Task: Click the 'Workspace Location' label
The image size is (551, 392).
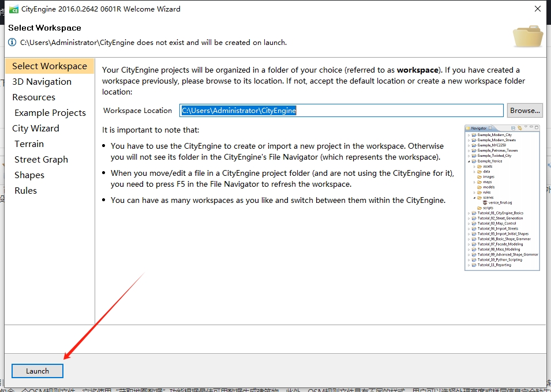Action: (x=137, y=110)
